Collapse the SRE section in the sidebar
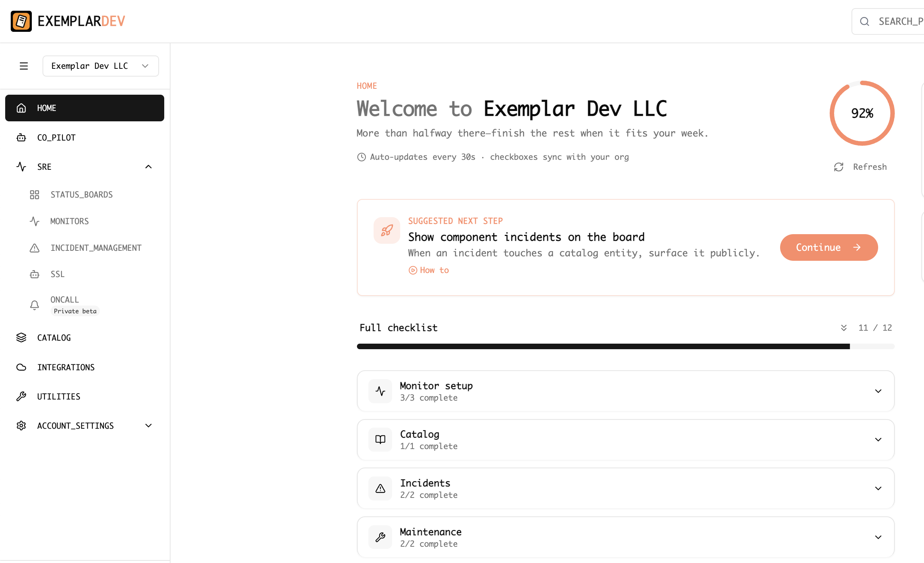Viewport: 924px width, 563px height. (148, 166)
